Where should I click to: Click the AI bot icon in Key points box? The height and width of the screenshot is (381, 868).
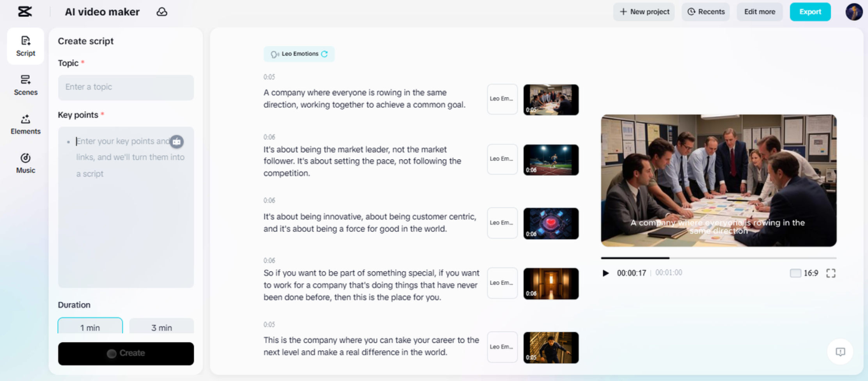177,142
